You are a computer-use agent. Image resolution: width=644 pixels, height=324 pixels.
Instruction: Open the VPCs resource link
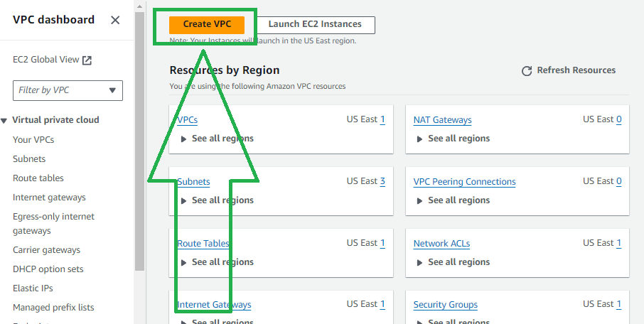click(187, 120)
